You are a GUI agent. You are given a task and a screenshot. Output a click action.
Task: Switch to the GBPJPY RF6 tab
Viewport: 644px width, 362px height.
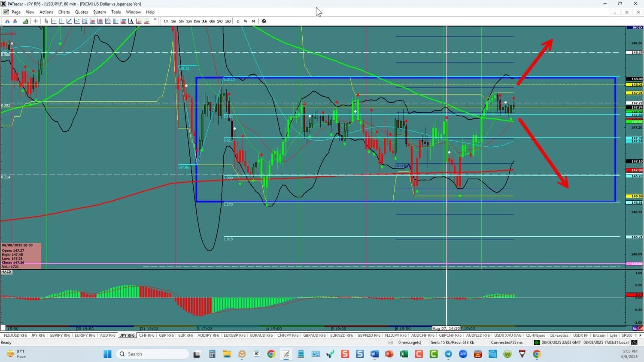[x=60, y=335]
